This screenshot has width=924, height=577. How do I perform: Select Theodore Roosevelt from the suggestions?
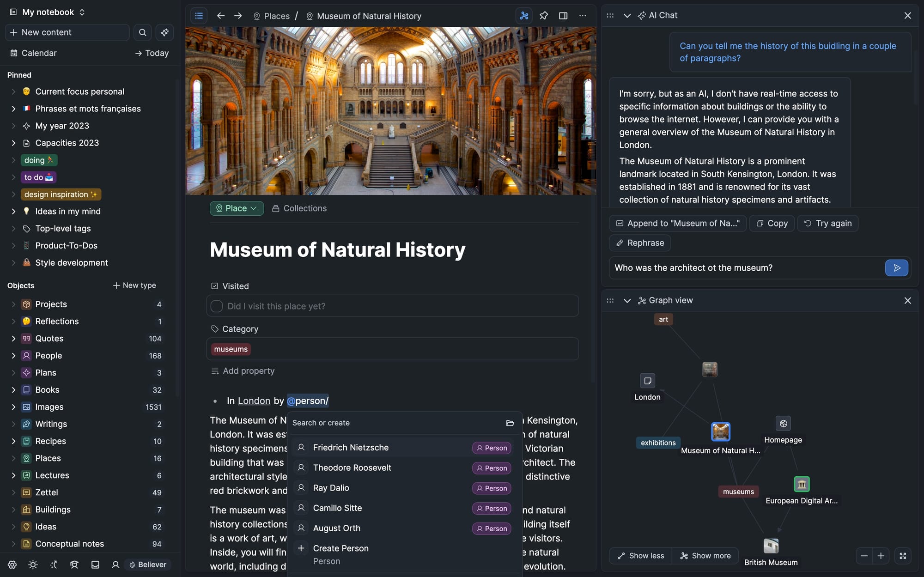[352, 468]
